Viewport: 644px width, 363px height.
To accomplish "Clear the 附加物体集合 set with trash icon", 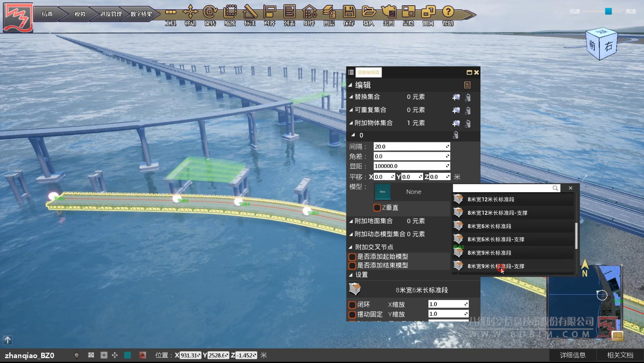I will [x=468, y=123].
